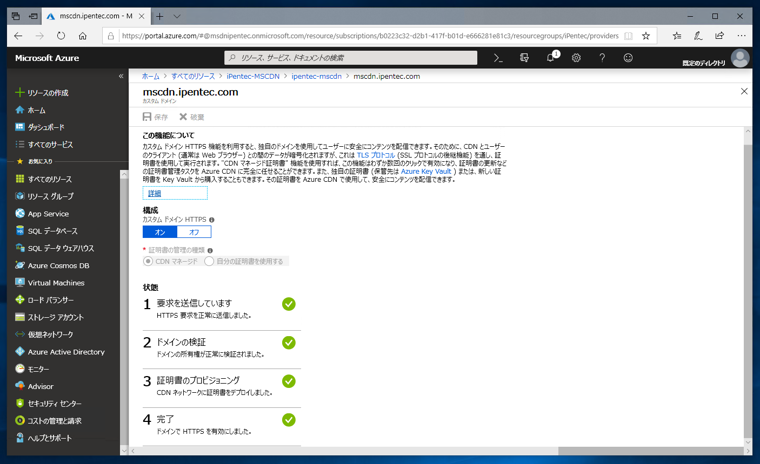Screen dimensions: 760x464
Task: Click the ヘルプとサポート icon
Action: point(20,438)
